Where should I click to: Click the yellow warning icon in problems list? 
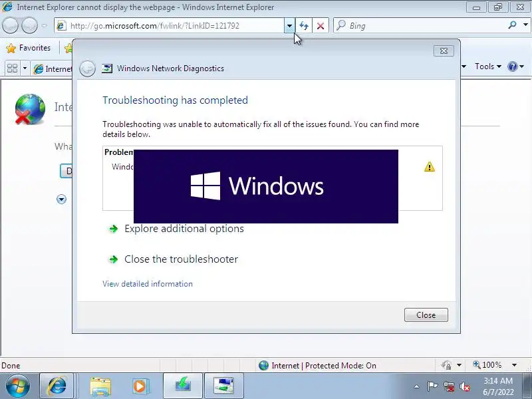tap(429, 167)
